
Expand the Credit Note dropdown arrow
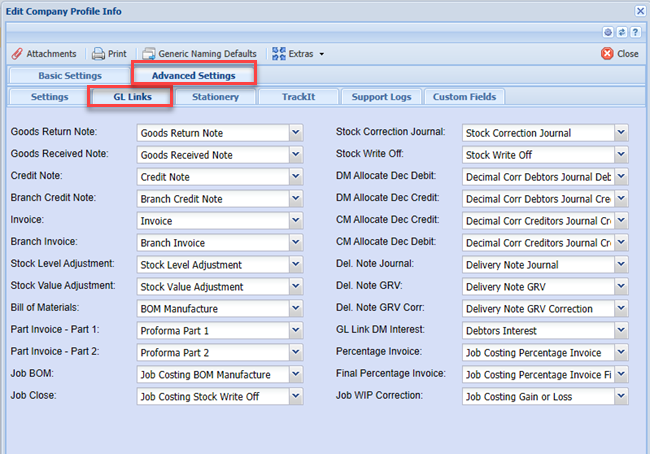[295, 177]
